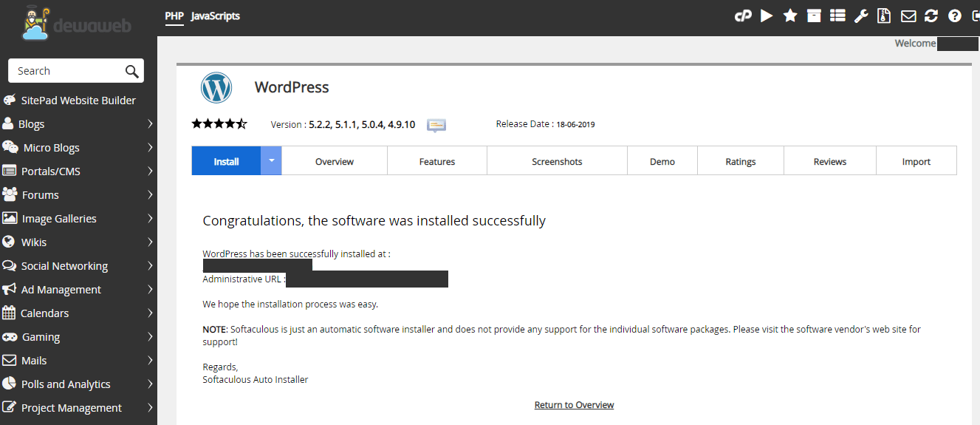Expand the Calendars category chevron

(x=150, y=313)
